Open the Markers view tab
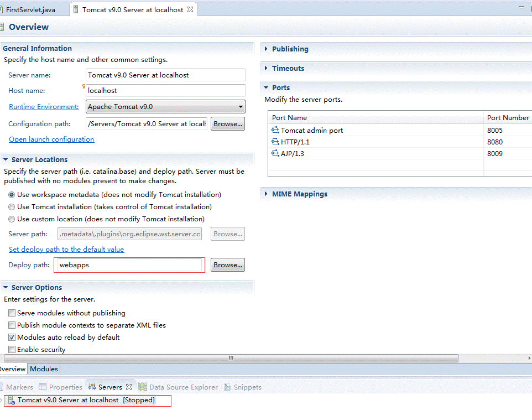This screenshot has height=420, width=532. pyautogui.click(x=17, y=387)
